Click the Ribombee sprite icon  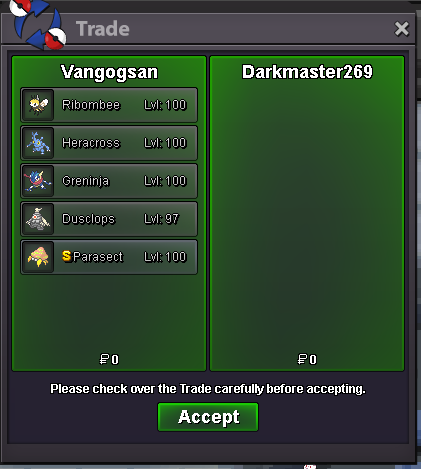pos(38,105)
